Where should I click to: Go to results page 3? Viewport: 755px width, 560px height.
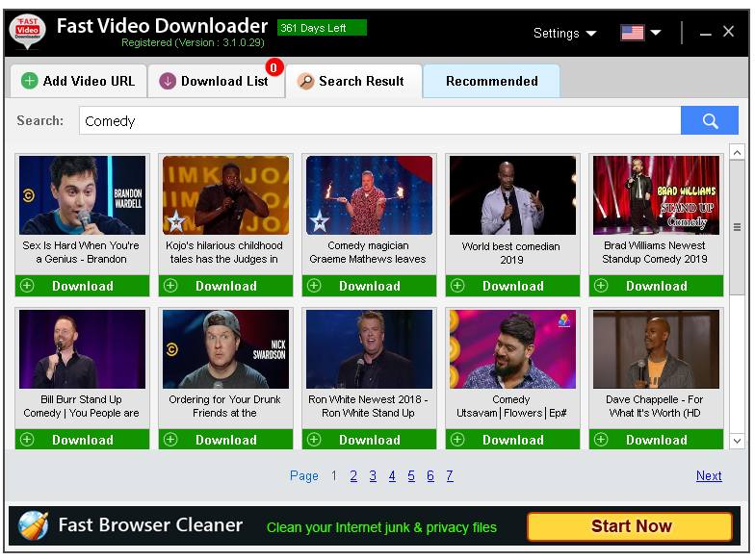pos(373,475)
